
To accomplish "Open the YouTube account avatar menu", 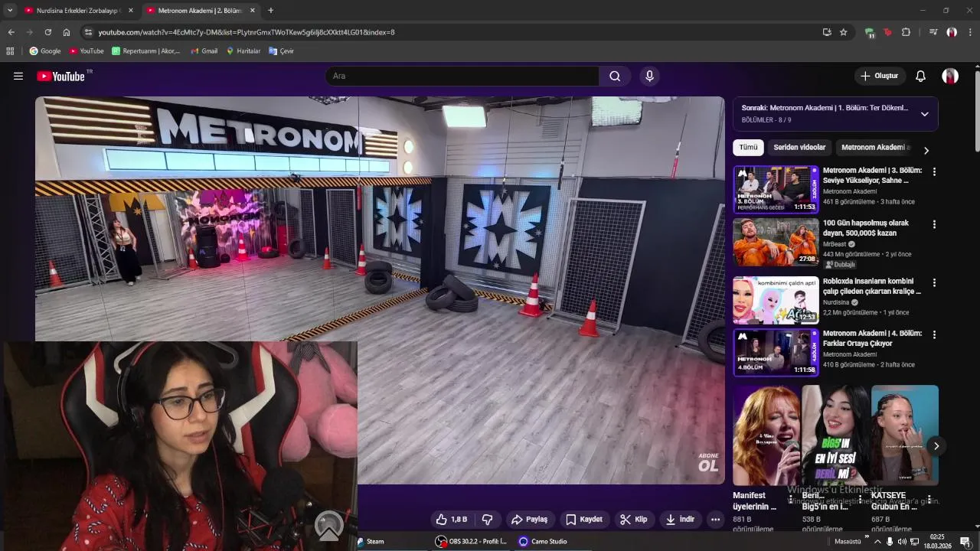I will pos(950,76).
